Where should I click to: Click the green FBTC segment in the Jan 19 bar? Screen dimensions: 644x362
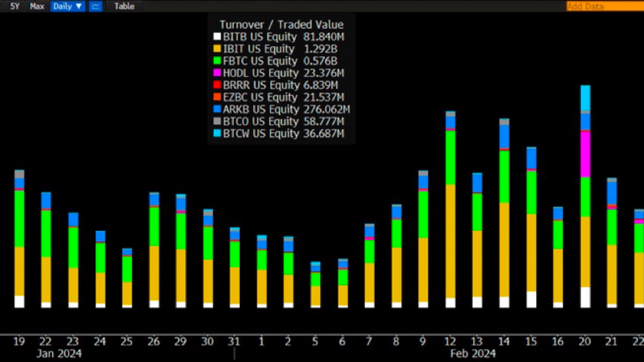click(19, 219)
